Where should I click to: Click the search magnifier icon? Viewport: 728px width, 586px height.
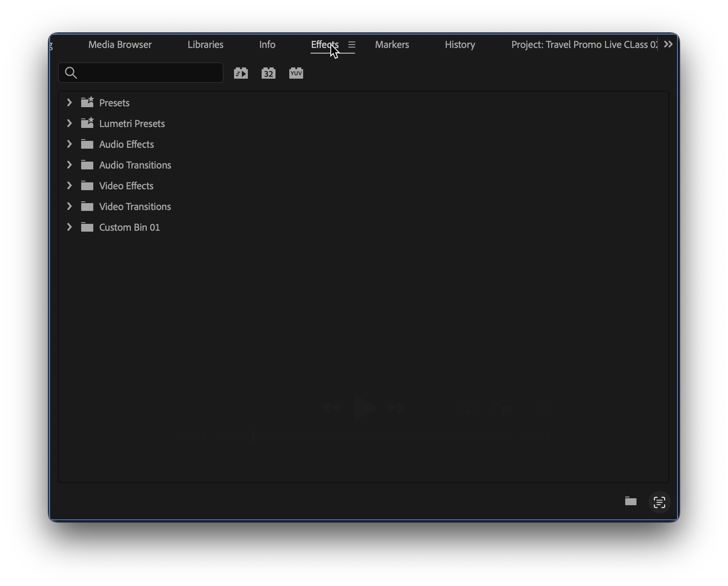[71, 73]
